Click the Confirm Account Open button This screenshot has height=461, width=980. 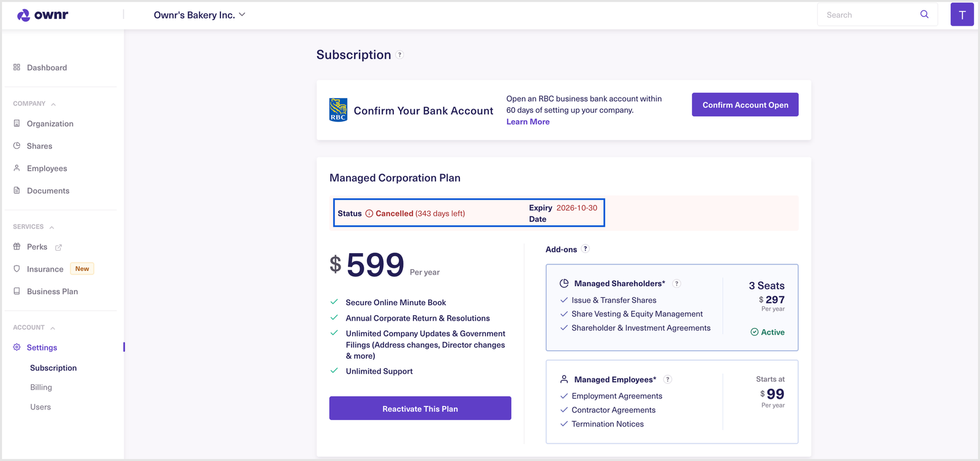coord(745,105)
